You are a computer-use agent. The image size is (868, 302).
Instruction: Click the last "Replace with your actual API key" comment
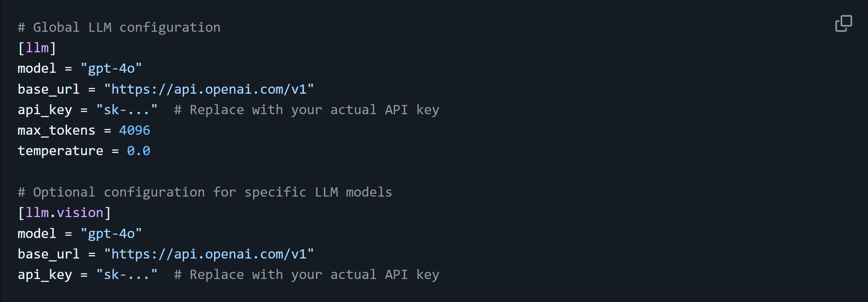coord(306,275)
